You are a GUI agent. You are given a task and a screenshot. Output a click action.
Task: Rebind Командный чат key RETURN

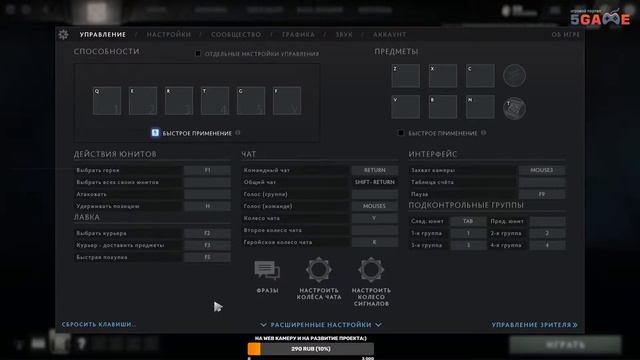[375, 170]
